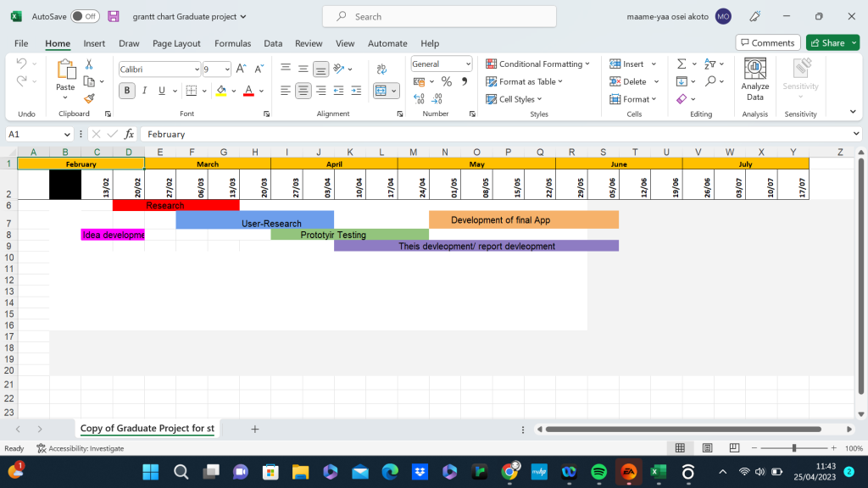This screenshot has width=868, height=488.
Task: Click Accessibility: Investigate in status bar
Action: 81,449
